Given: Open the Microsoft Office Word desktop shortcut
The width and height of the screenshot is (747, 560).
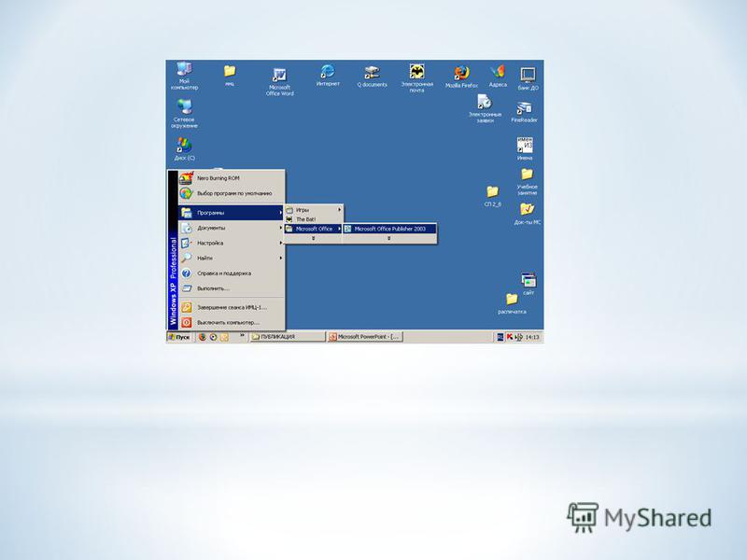Looking at the screenshot, I should [x=279, y=81].
